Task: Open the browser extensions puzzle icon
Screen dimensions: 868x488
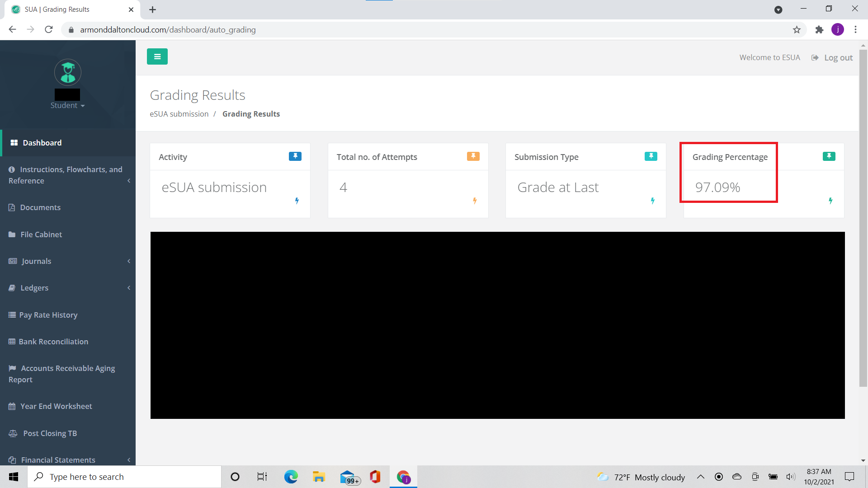Action: coord(819,30)
